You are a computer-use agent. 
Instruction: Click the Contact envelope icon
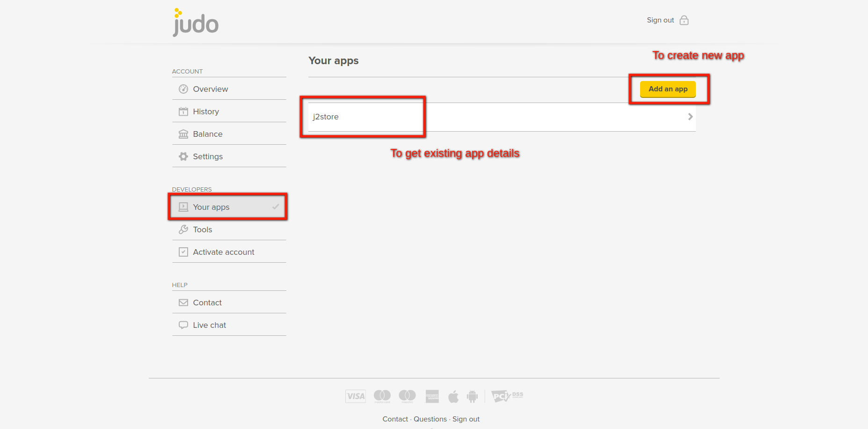point(183,303)
